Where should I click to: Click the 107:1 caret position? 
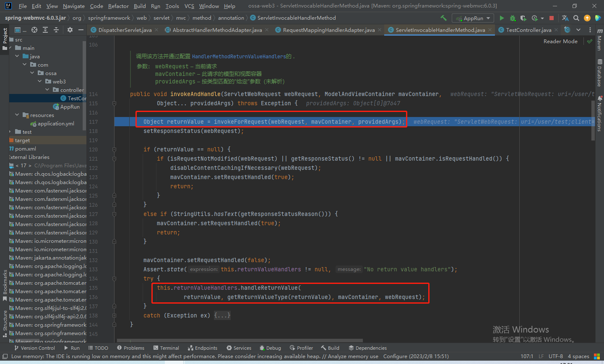point(527,356)
